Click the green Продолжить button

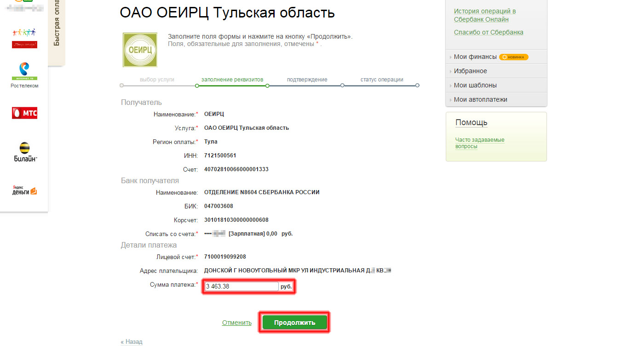pyautogui.click(x=295, y=323)
